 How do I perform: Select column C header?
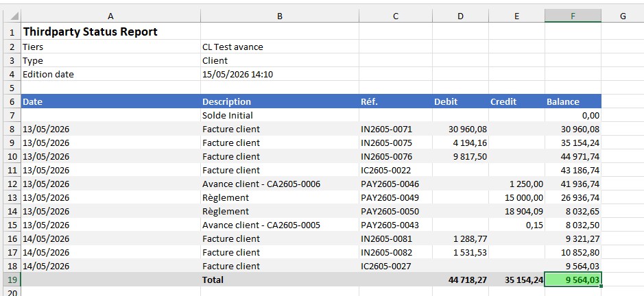pos(396,16)
